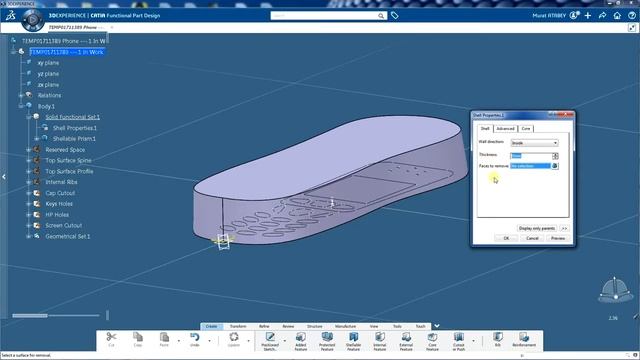This screenshot has width=640, height=360.
Task: Select the Rib tool
Action: [x=498, y=340]
